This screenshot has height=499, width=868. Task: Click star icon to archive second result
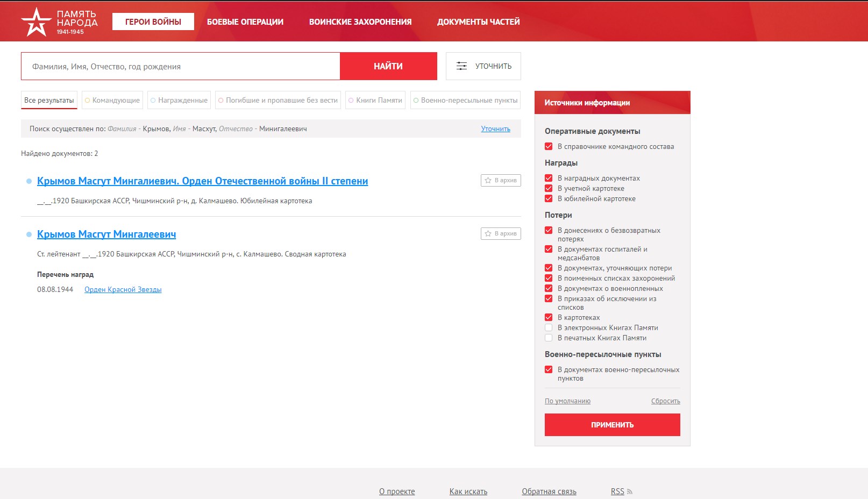[x=488, y=234]
